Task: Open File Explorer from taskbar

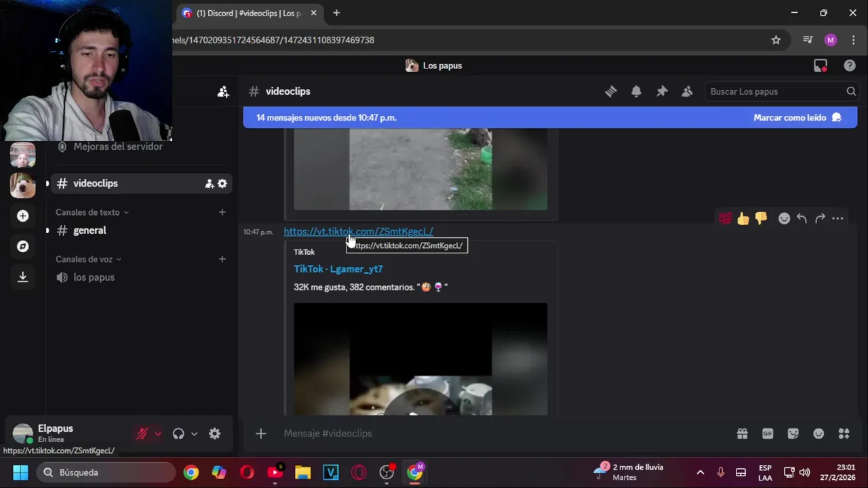Action: point(302,472)
